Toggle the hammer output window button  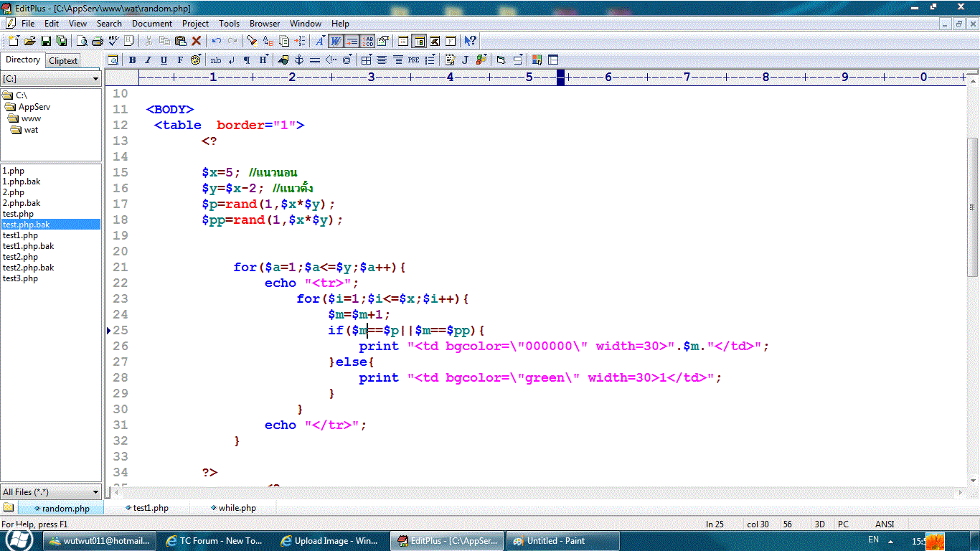tap(435, 41)
